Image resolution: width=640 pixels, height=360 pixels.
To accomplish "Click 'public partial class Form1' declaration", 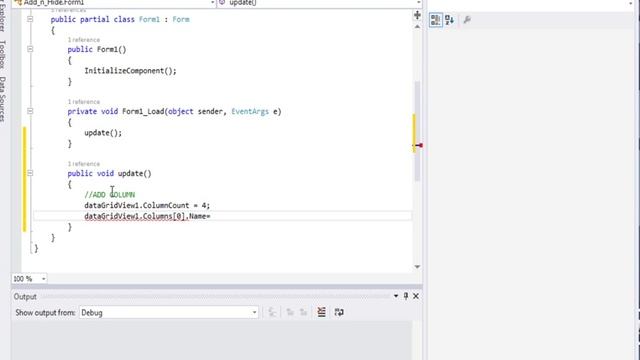I will (105, 19).
